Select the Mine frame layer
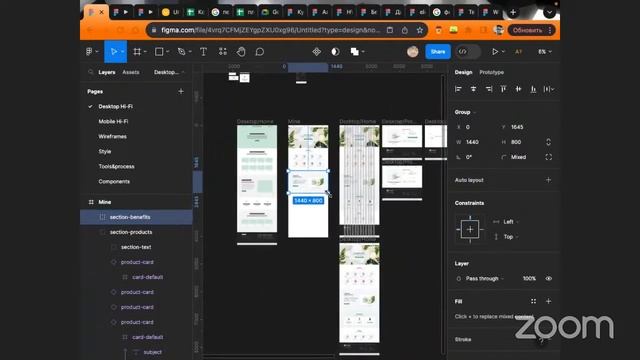Image resolution: width=640 pixels, height=360 pixels. pos(104,202)
